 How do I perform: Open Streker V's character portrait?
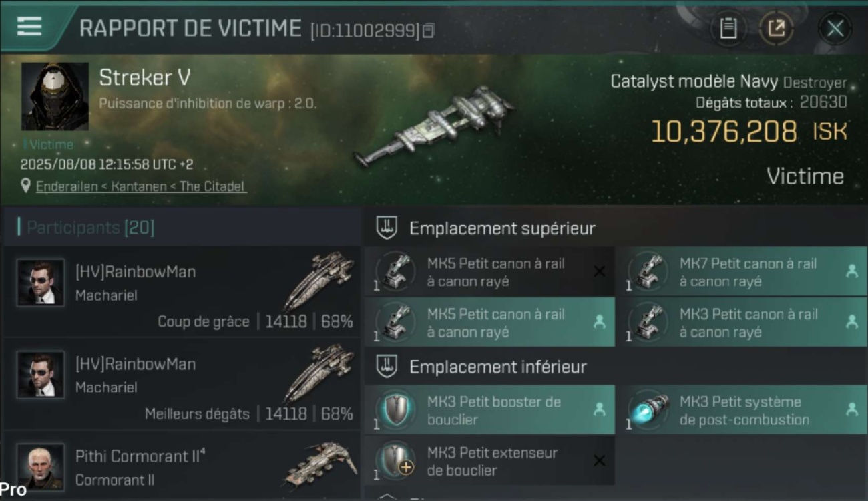(x=55, y=96)
